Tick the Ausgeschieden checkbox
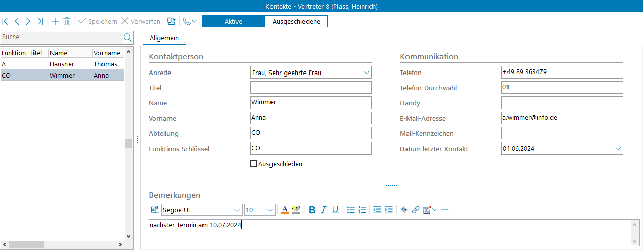This screenshot has width=644, height=252. (254, 164)
